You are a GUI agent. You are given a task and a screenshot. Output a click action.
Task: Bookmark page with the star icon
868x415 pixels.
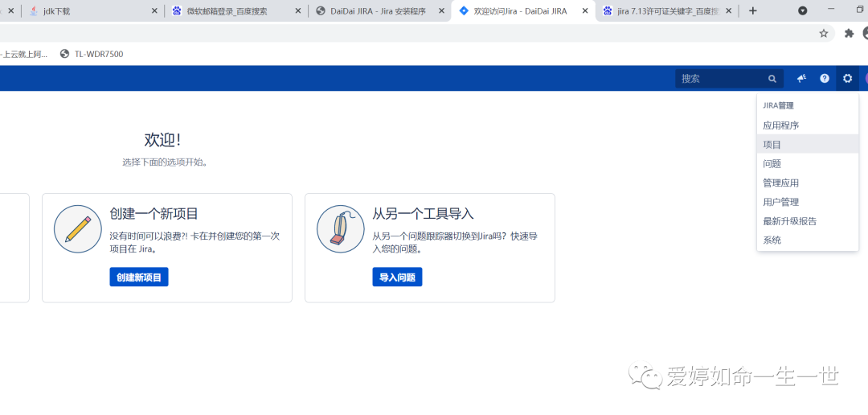coord(824,33)
